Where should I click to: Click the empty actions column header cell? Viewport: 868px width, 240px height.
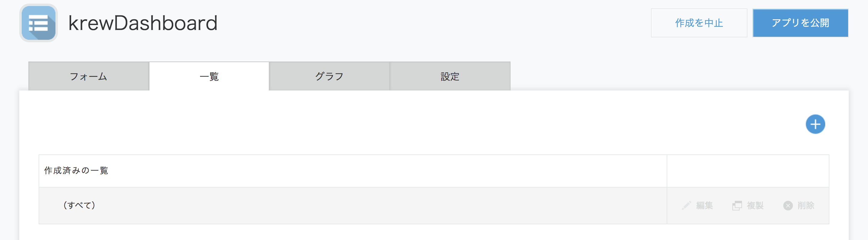pos(748,171)
